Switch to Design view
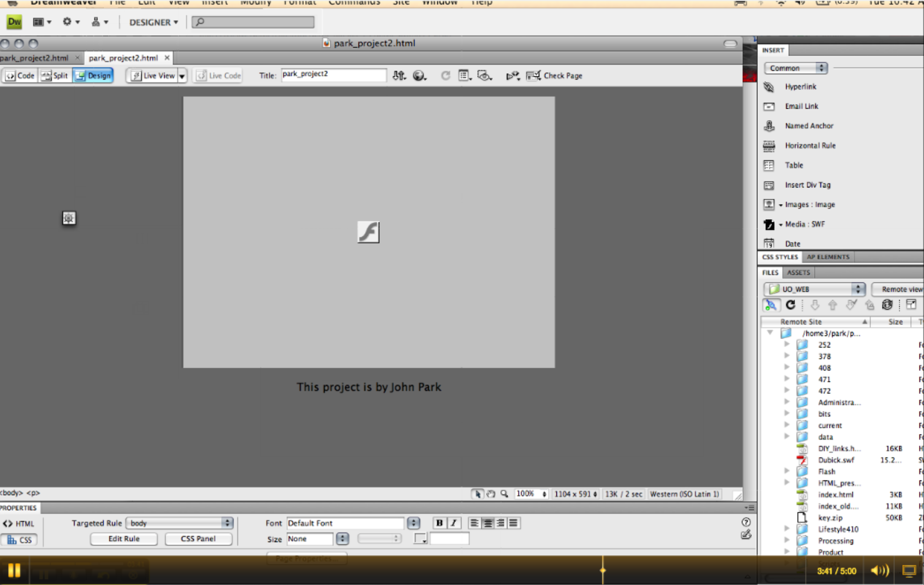 [x=93, y=76]
